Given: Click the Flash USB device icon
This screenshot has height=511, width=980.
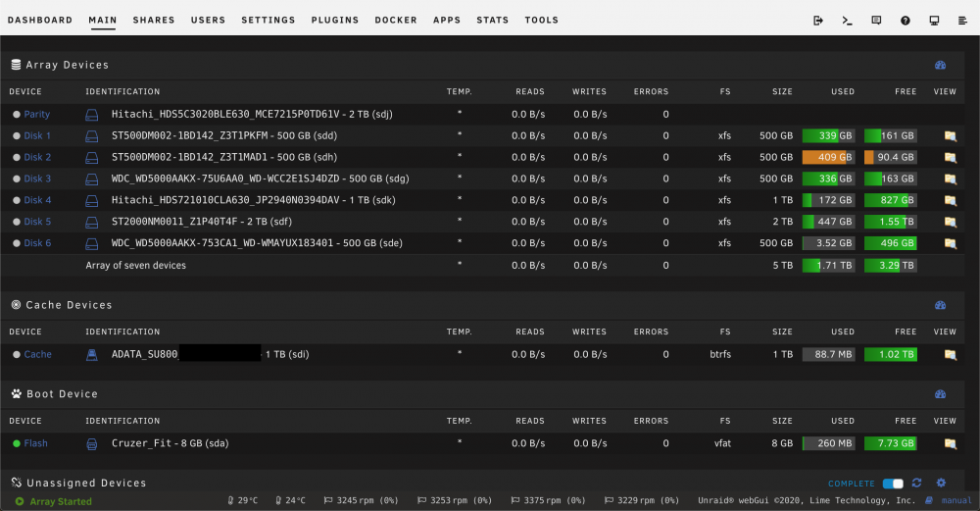Looking at the screenshot, I should pos(92,444).
